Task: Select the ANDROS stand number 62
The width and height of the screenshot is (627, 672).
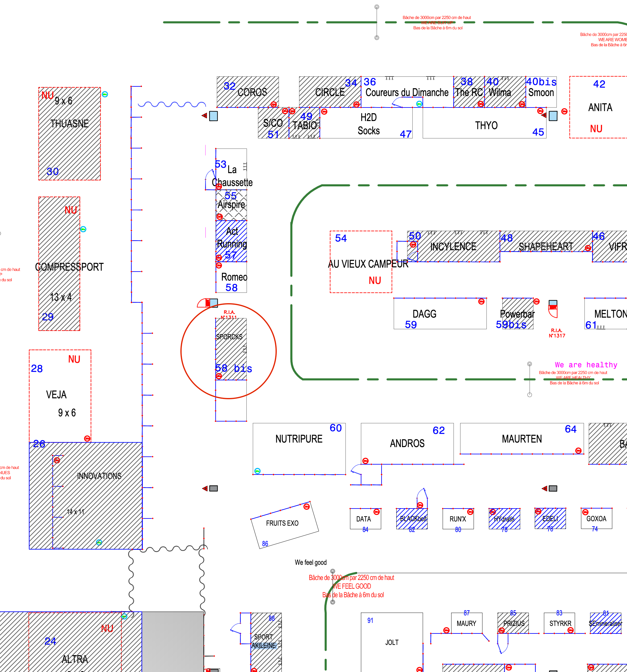Action: point(407,443)
